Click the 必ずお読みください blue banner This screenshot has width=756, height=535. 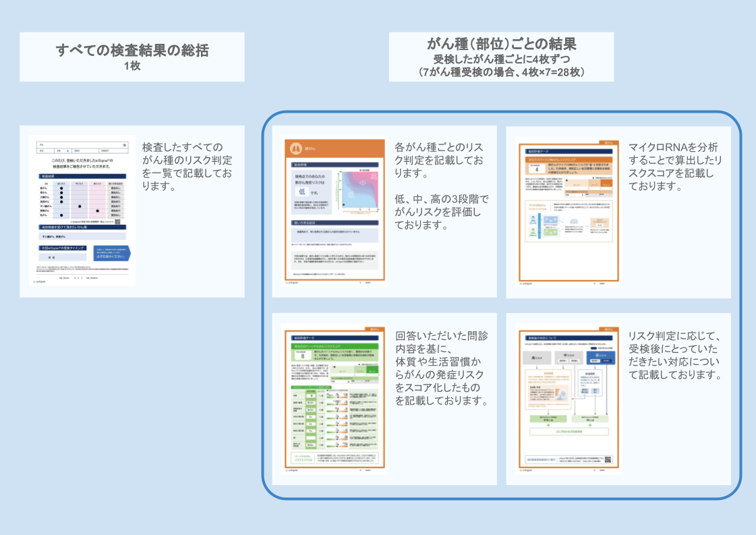point(112,253)
